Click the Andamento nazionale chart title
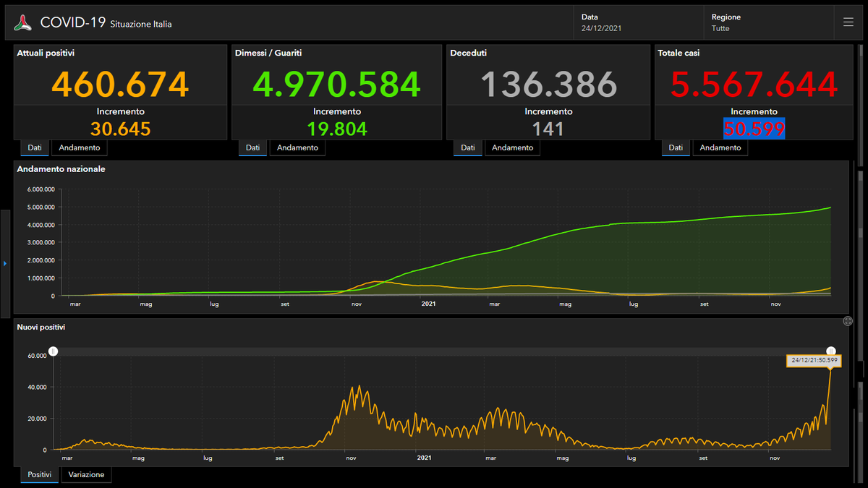 coord(61,169)
